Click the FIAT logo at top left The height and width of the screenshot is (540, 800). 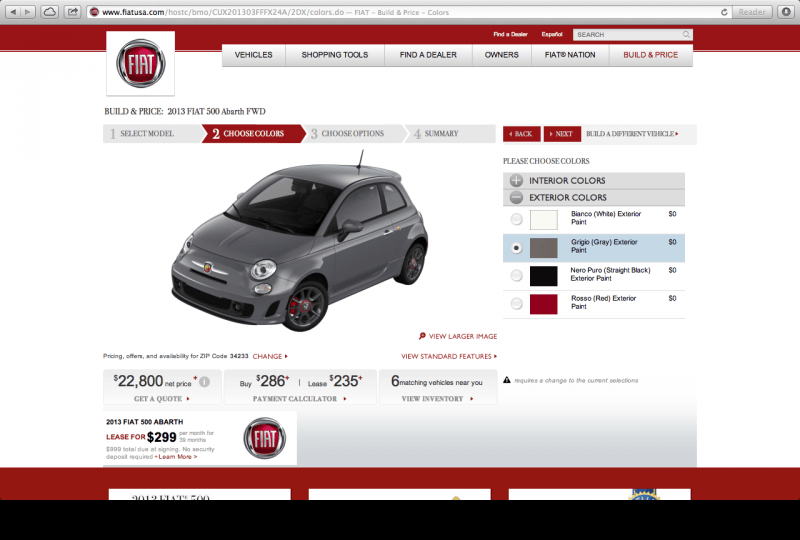coord(141,64)
